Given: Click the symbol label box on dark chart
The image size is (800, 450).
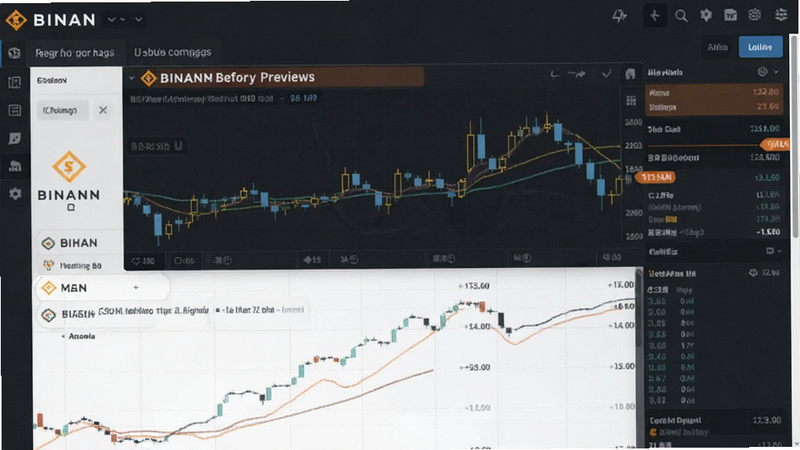Looking at the screenshot, I should [158, 146].
